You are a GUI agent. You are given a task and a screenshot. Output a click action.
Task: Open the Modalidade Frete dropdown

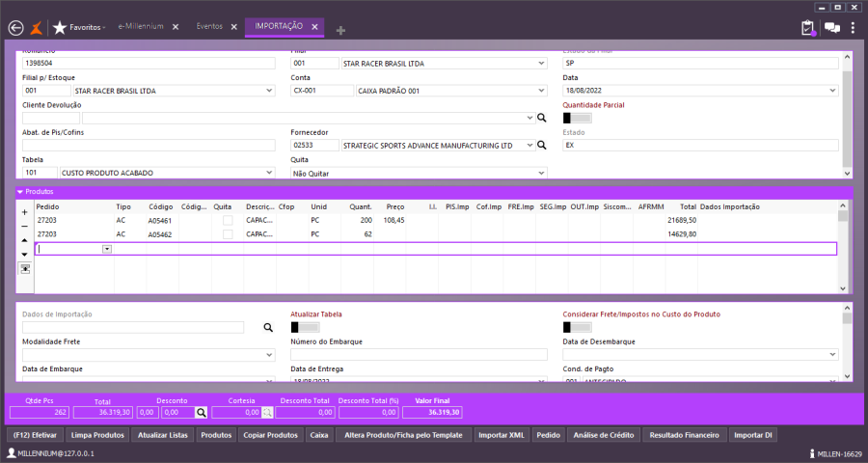[269, 355]
